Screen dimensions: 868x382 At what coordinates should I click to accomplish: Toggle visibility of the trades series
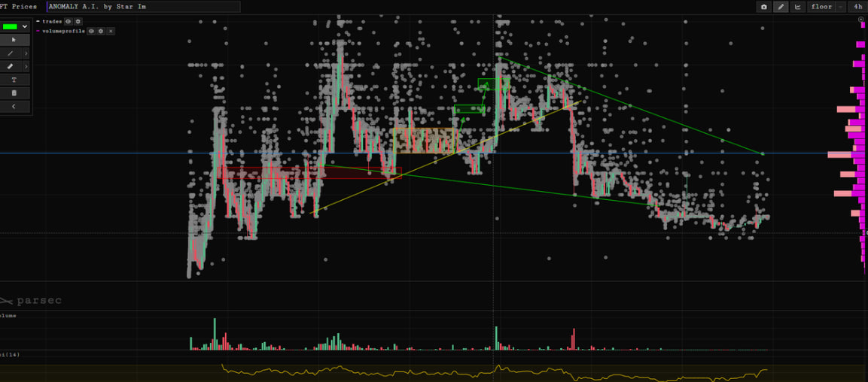click(68, 21)
